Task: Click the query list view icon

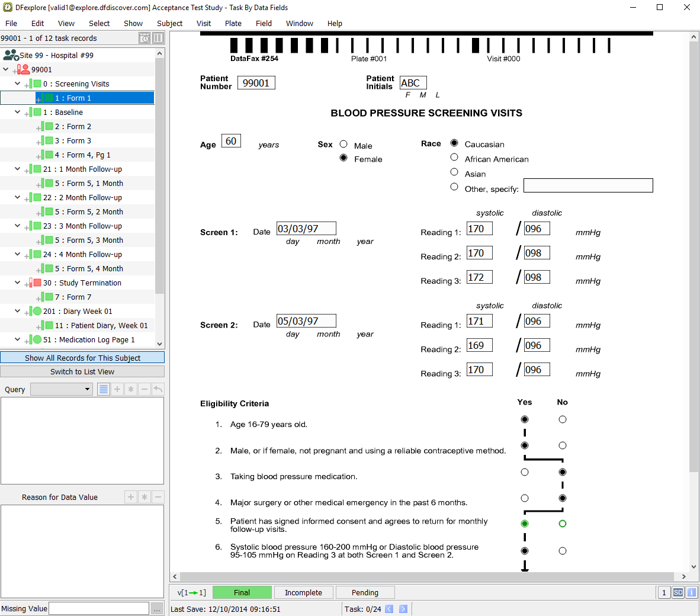Action: click(x=104, y=389)
